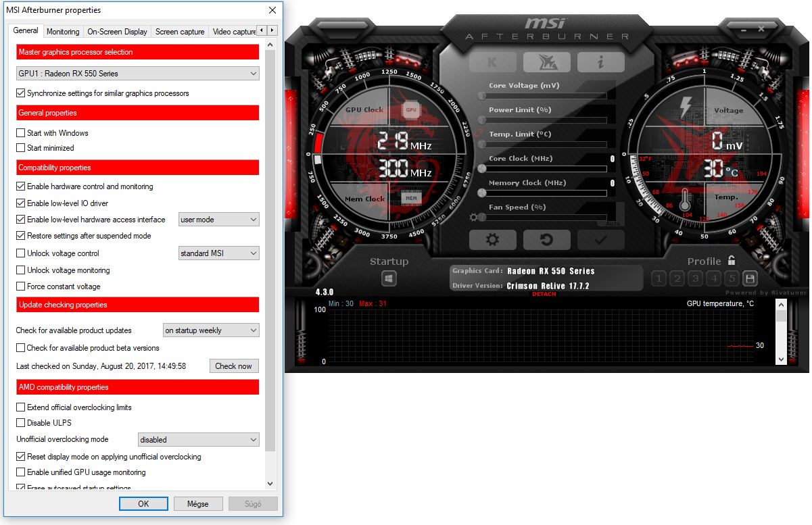Switch to the Video capture tab

pyautogui.click(x=234, y=32)
